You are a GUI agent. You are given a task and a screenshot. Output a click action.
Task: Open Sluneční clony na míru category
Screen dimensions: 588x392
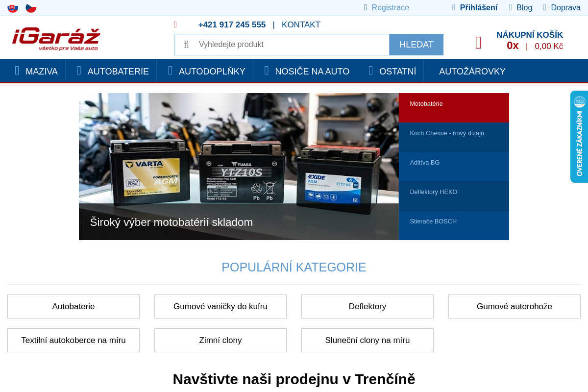[x=367, y=340]
